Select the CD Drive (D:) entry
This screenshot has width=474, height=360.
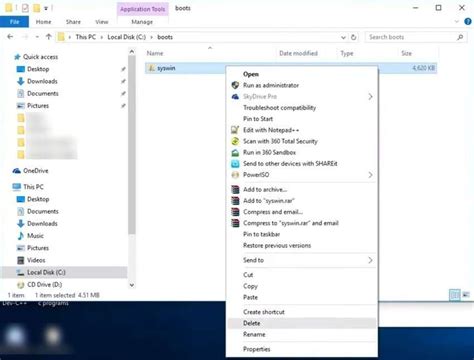coord(44,285)
